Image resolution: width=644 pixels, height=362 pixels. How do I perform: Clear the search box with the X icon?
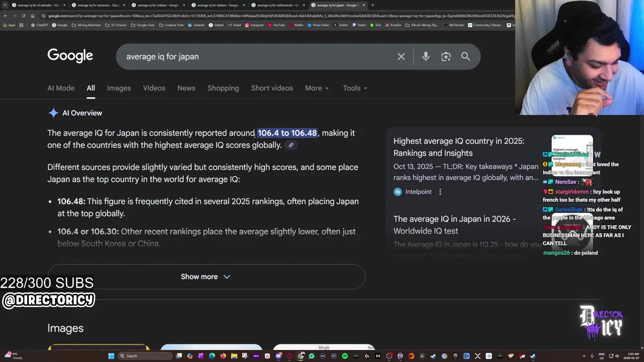click(x=401, y=56)
